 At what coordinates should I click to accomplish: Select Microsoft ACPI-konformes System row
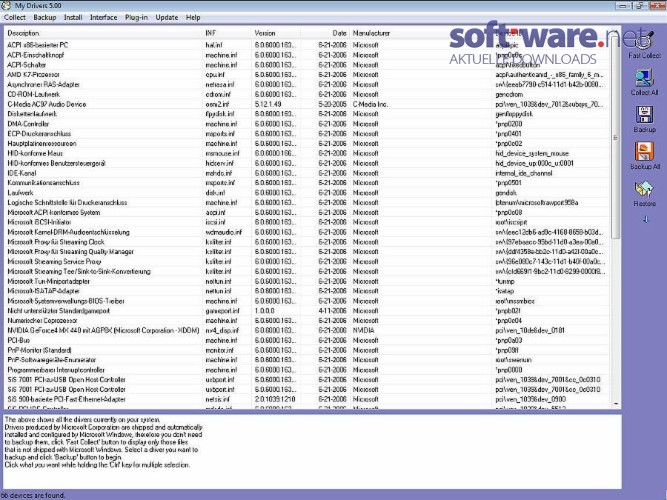(x=306, y=212)
